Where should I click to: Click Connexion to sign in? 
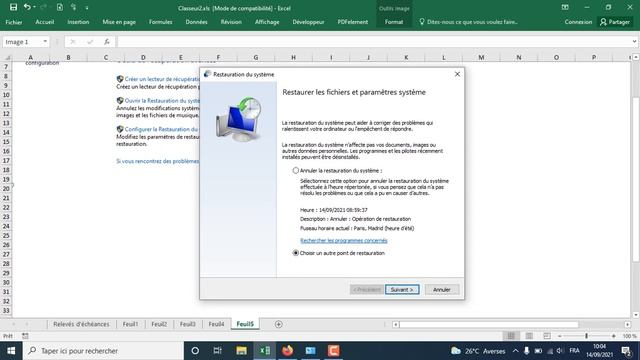pos(578,22)
